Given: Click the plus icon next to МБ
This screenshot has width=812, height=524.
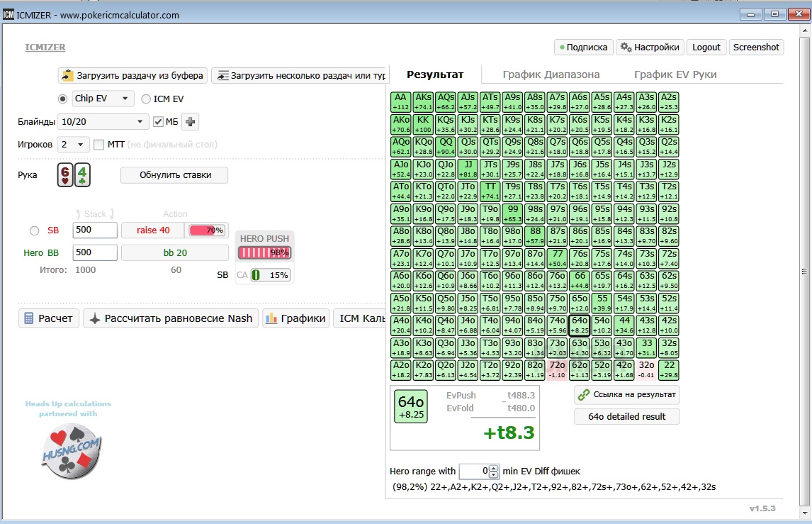Looking at the screenshot, I should [x=190, y=122].
